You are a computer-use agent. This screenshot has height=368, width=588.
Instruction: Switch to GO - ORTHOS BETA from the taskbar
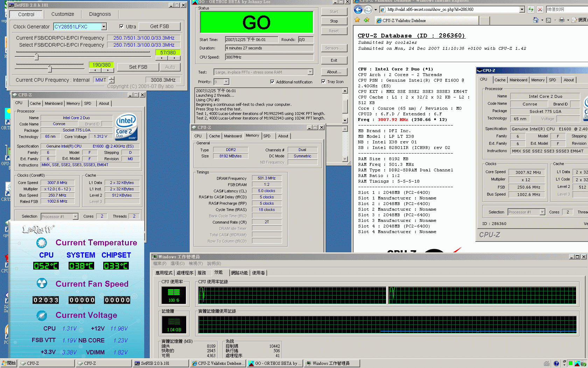[x=275, y=363]
